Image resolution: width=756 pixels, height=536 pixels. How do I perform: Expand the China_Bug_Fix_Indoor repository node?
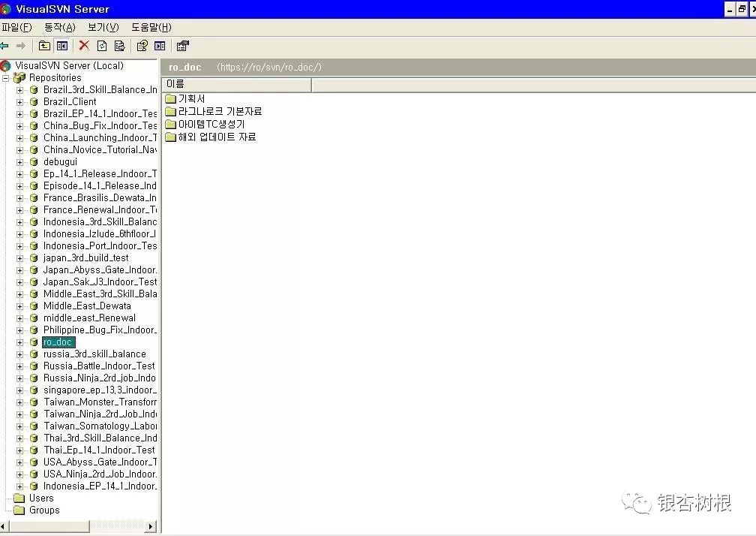point(19,126)
